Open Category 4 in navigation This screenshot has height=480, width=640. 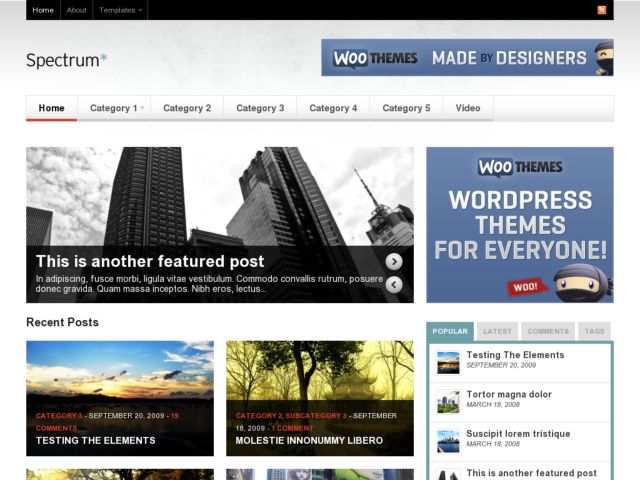pyautogui.click(x=333, y=108)
